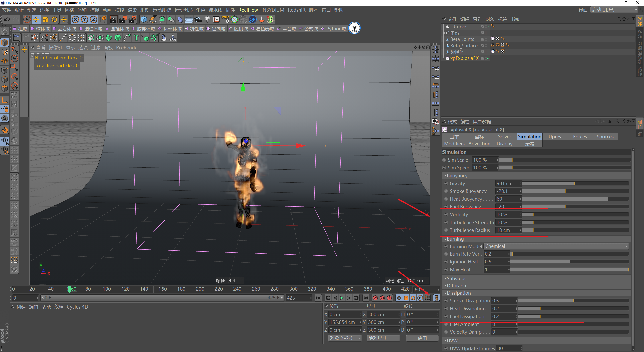This screenshot has height=352, width=644.
Task: Expand the Diffusion section
Action: pos(456,286)
